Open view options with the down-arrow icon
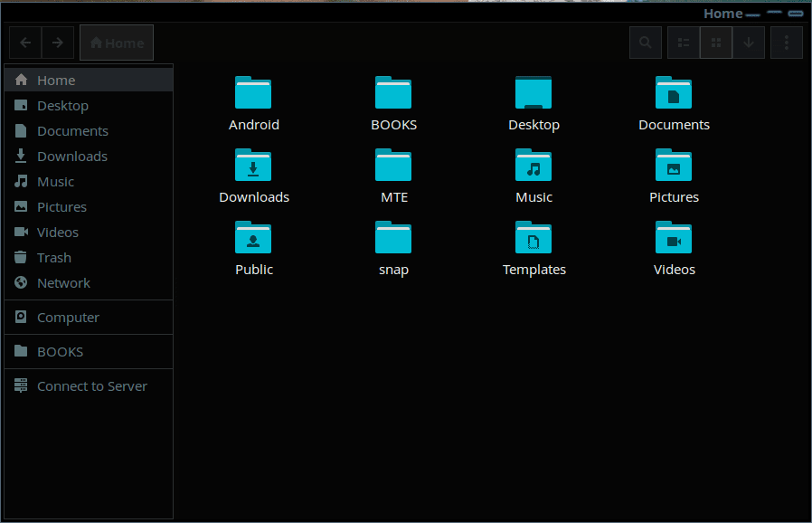Viewport: 812px width, 523px height. [749, 42]
